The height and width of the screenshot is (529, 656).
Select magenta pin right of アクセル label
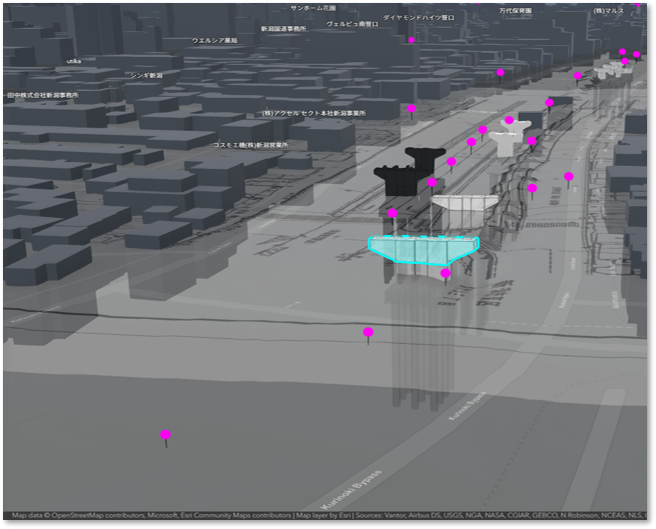tap(412, 109)
